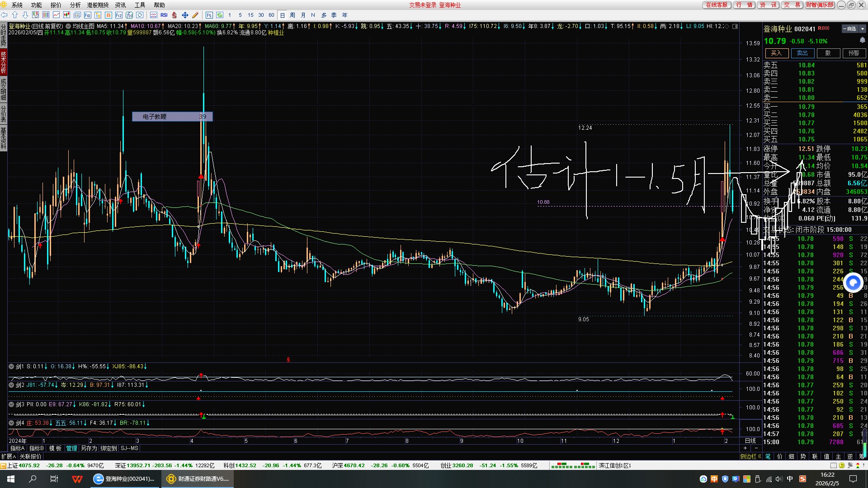The height and width of the screenshot is (488, 868).
Task: Click the alert bell icon beside price
Action: (x=862, y=40)
